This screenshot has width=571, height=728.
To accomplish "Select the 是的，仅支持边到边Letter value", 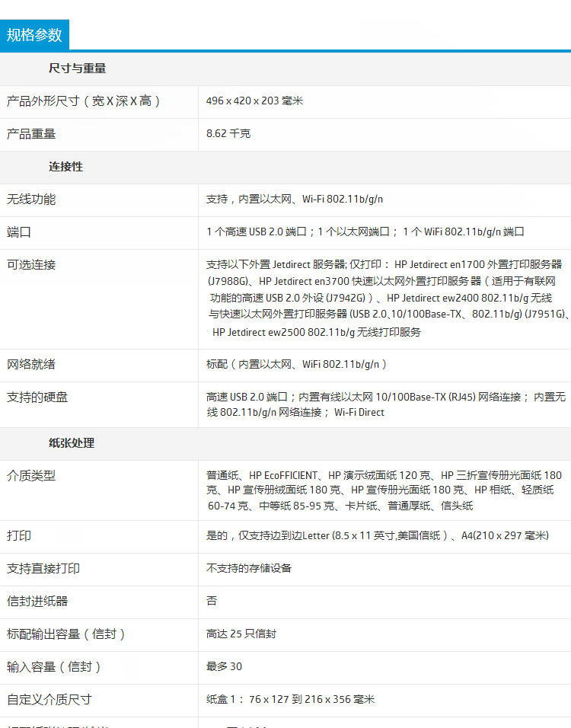I will tap(378, 536).
